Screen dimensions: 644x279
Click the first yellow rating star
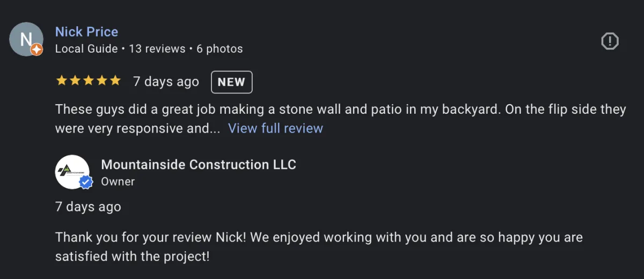coord(62,81)
